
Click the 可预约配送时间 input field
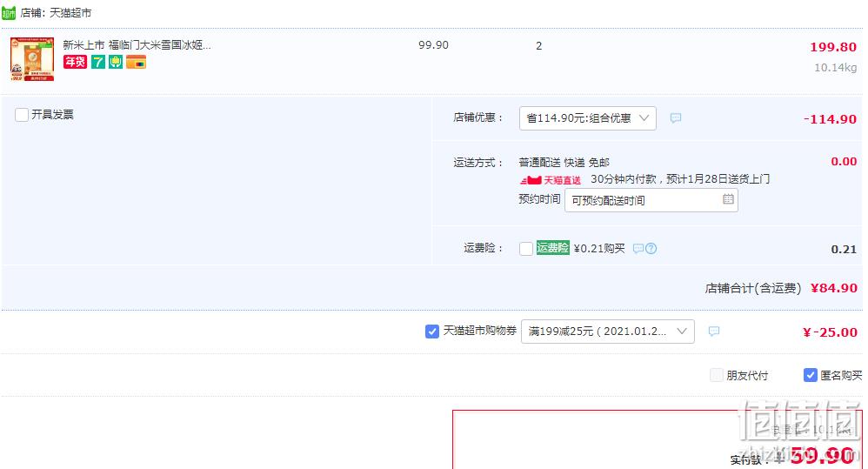651,200
